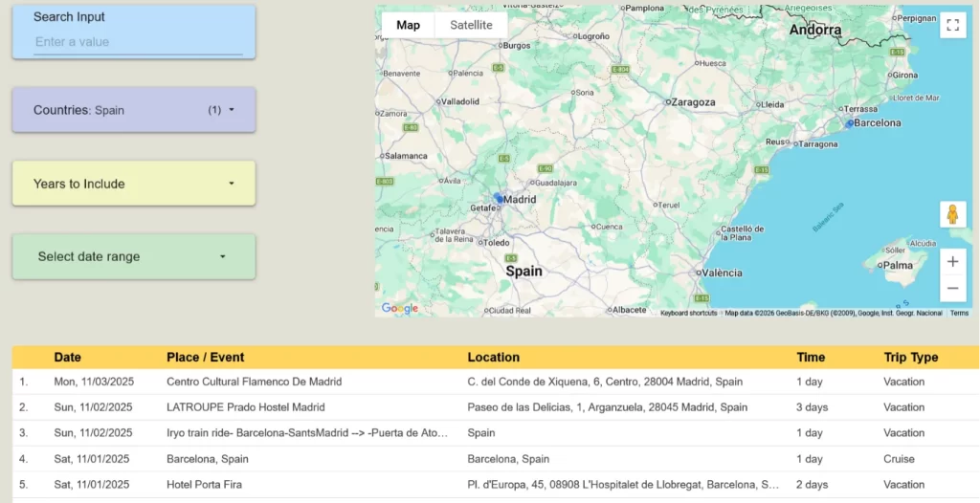980x503 pixels.
Task: Switch to Satellite view tab
Action: coord(471,25)
